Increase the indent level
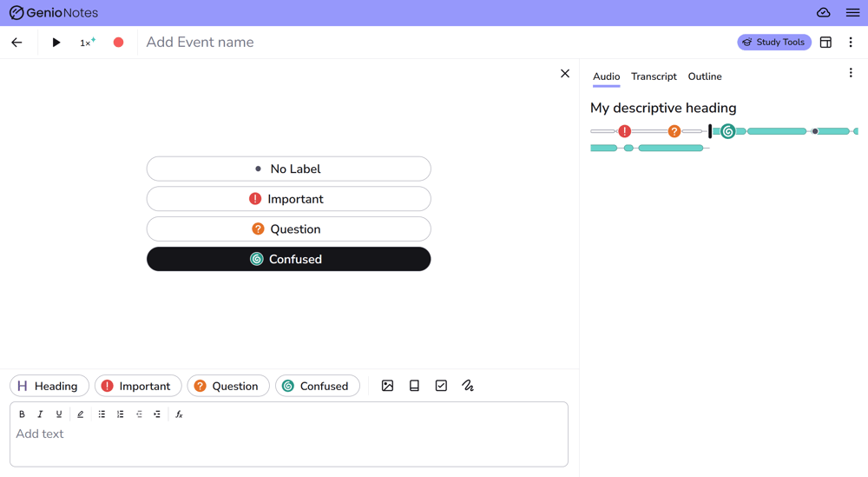868x477 pixels. coord(157,414)
